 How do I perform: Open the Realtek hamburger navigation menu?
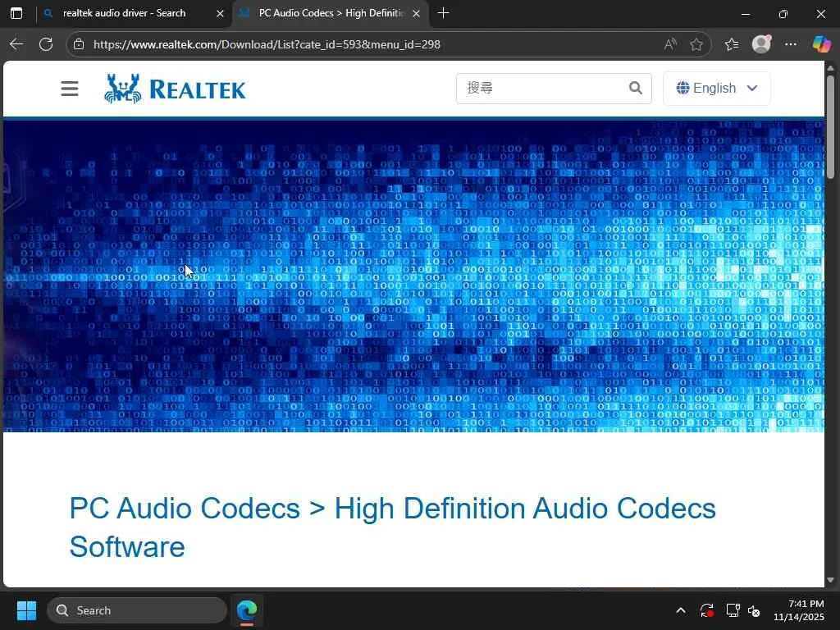tap(69, 89)
